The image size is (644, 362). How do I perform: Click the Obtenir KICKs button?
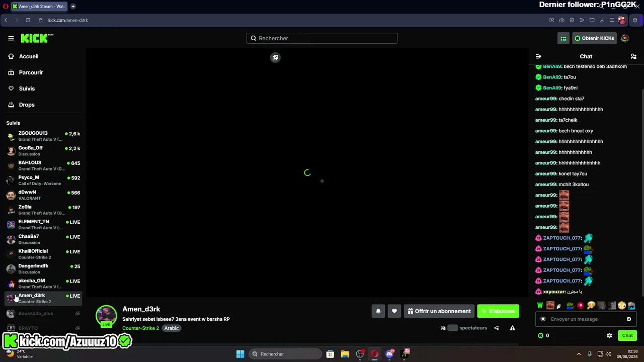point(594,38)
